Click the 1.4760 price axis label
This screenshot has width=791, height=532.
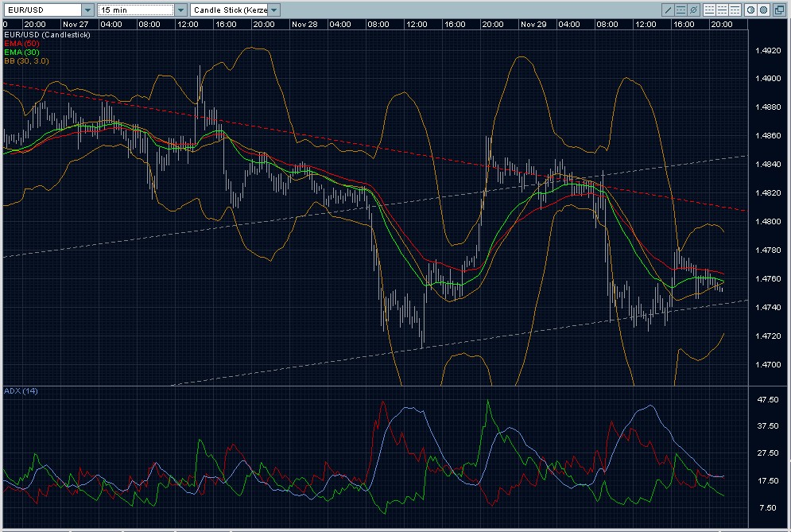768,278
